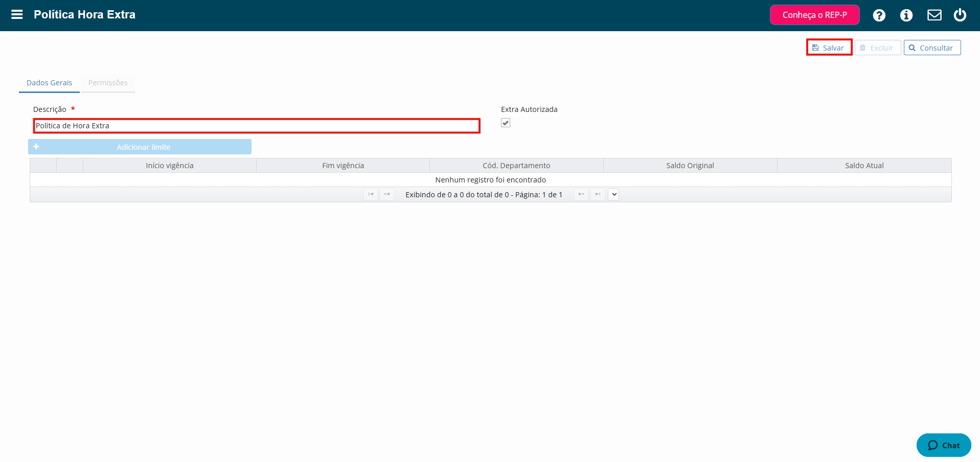Go to next page of table
This screenshot has height=462, width=980.
(581, 194)
